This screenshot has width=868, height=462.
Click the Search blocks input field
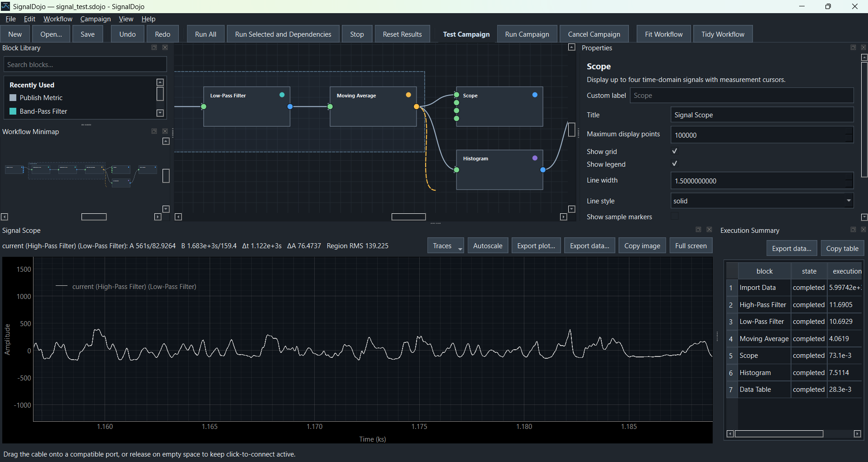(85, 64)
